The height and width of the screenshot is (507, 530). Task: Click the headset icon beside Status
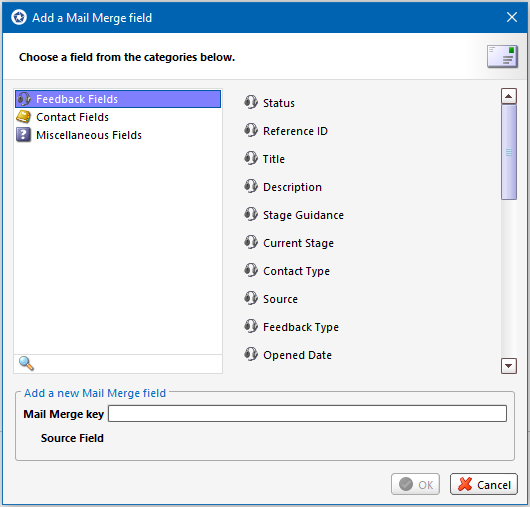[251, 102]
